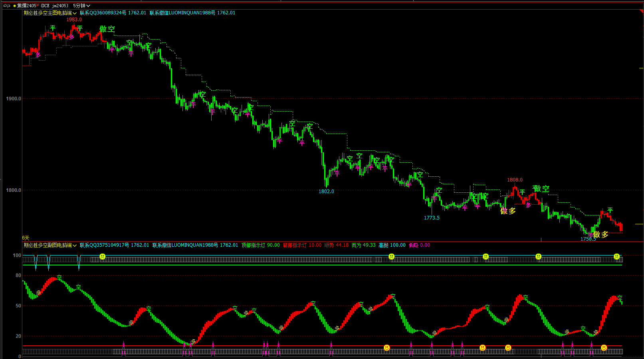This screenshot has height=359, width=644.
Task: Click the rightmost smiley on the top cyan band
Action: tap(617, 256)
